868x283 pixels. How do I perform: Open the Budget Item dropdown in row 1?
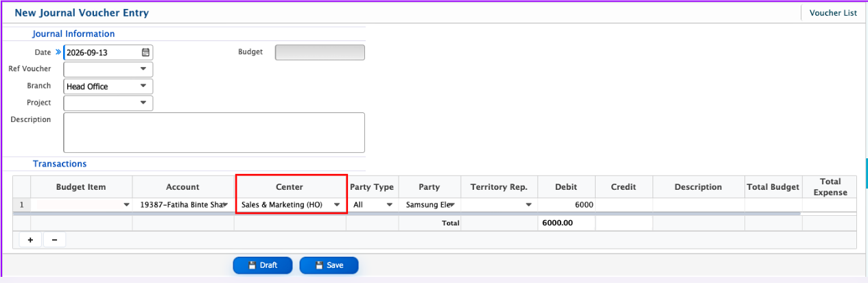[126, 205]
